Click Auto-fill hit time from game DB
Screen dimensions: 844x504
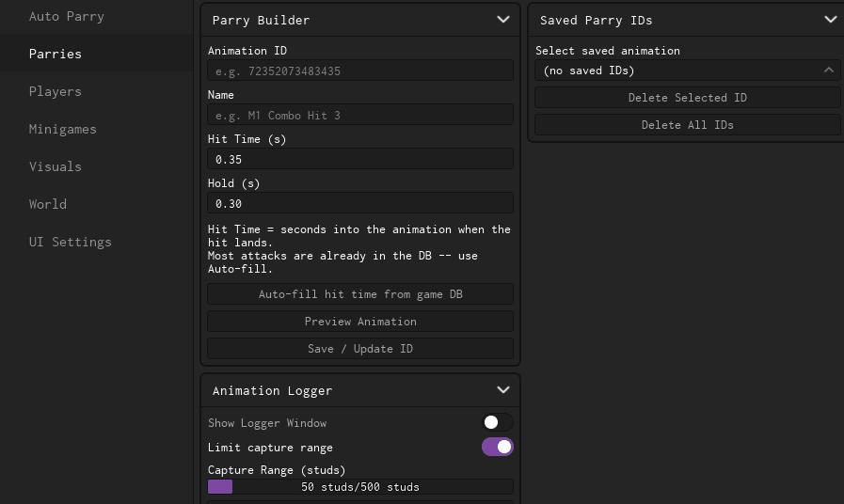click(360, 294)
